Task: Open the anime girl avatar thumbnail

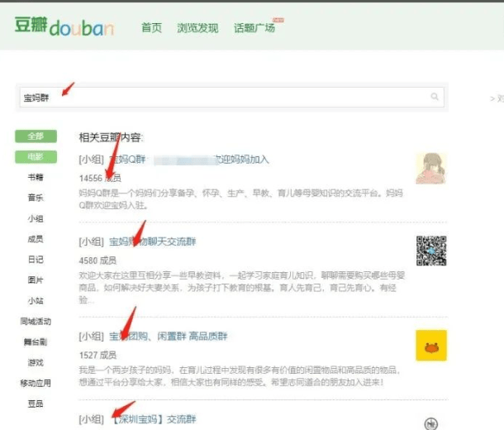Action: coord(430,168)
